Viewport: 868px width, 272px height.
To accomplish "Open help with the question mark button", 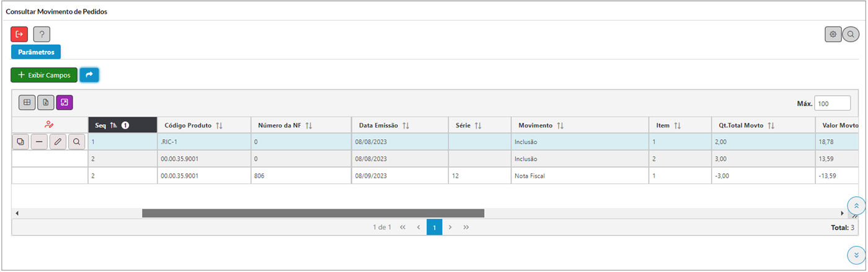I will (42, 35).
